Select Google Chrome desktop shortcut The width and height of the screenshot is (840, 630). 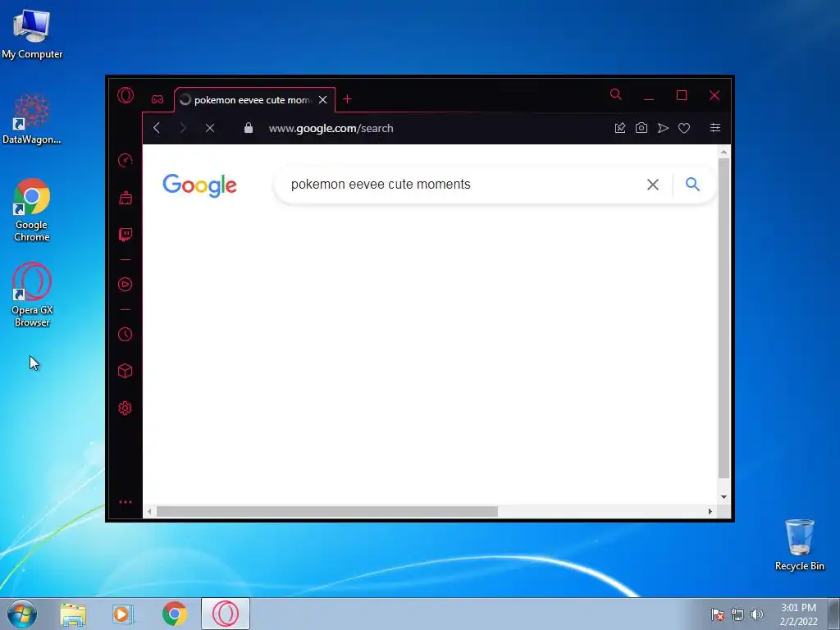click(x=32, y=210)
